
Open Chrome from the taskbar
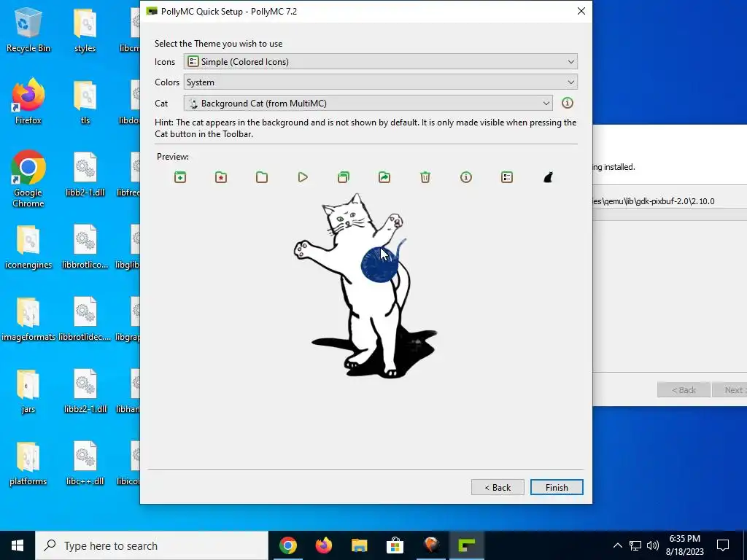[x=288, y=545]
